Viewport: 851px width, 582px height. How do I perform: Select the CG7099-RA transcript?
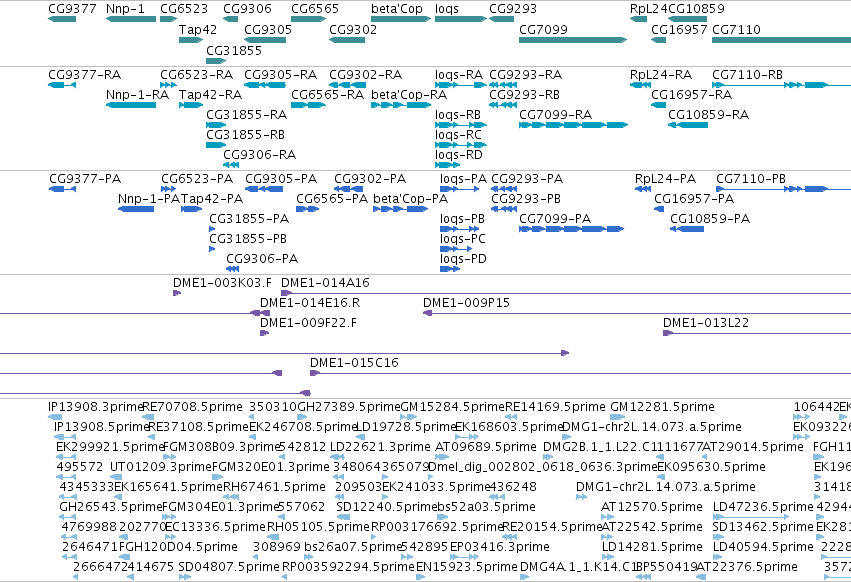(x=573, y=125)
